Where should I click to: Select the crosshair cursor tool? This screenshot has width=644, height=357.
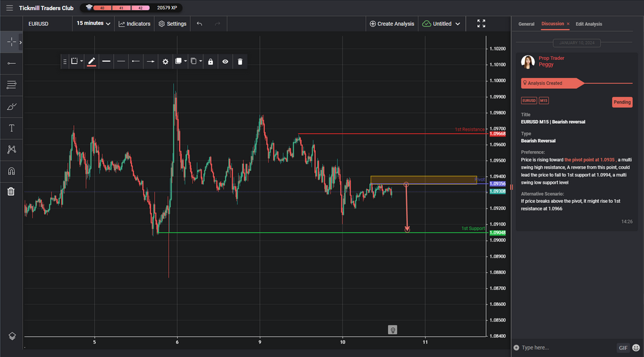[x=11, y=42]
